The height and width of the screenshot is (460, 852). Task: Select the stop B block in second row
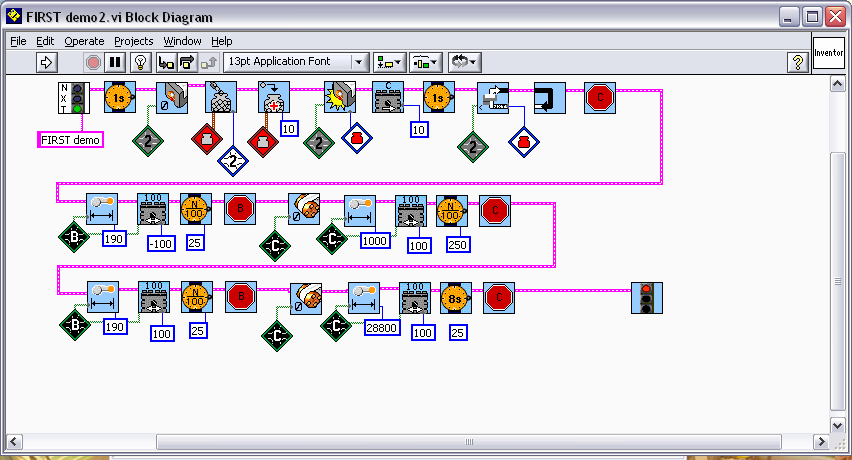(x=240, y=209)
